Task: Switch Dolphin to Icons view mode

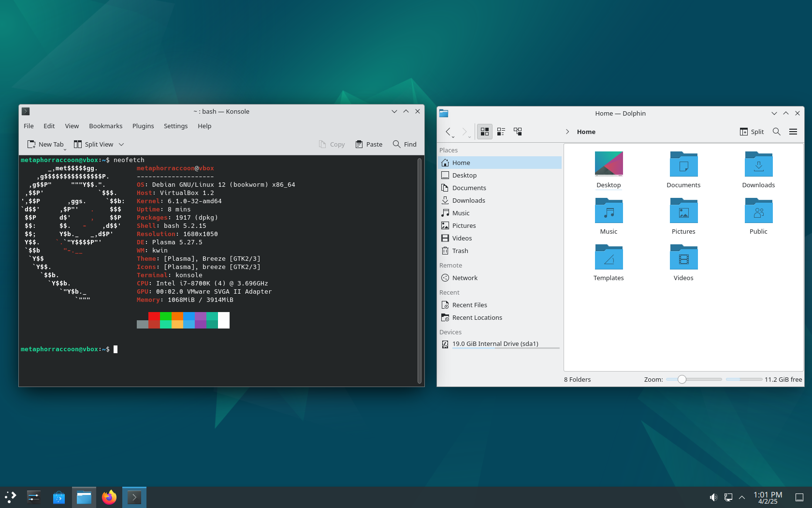Action: pyautogui.click(x=484, y=132)
